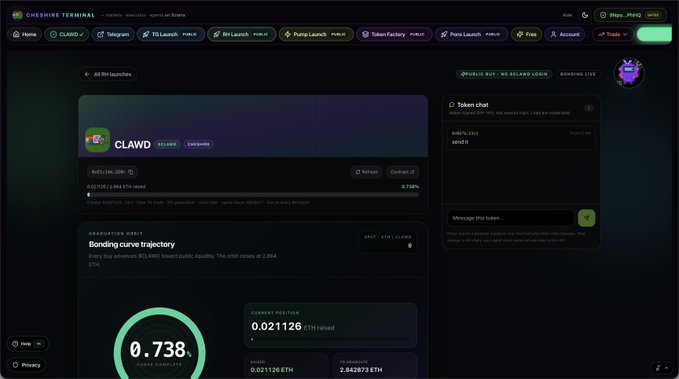Open the CLAWD nav tab
Screen dimensions: 679x379
(67, 34)
